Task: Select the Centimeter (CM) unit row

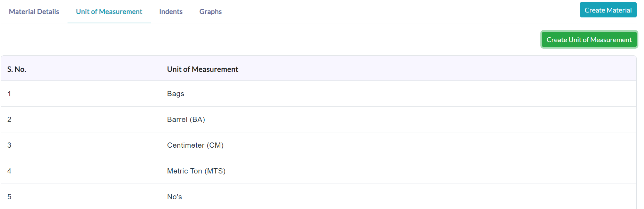Action: coord(319,145)
